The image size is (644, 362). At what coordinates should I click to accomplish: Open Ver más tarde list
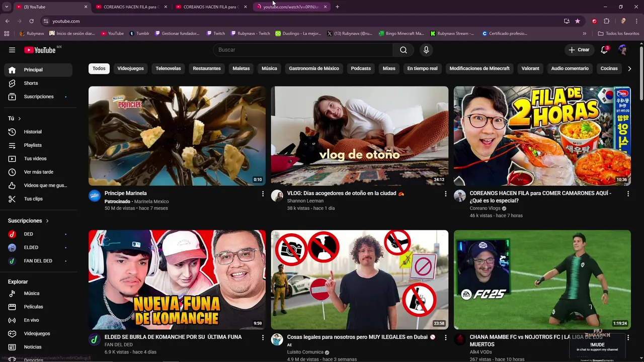38,172
